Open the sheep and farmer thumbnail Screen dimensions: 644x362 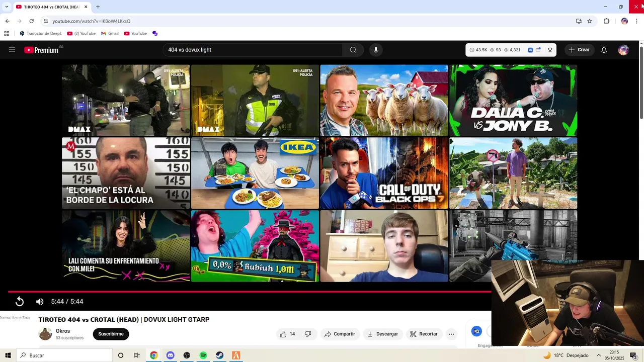point(384,100)
